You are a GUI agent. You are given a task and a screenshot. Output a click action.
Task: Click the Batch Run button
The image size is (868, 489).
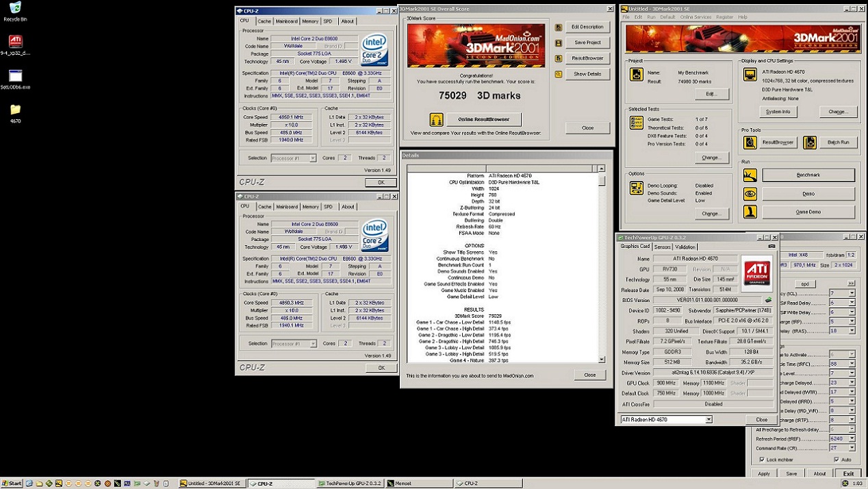click(x=838, y=142)
